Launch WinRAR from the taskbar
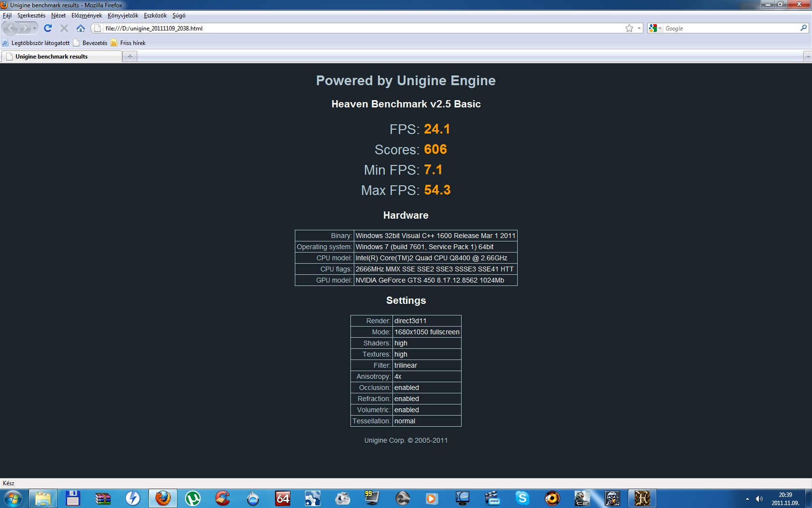This screenshot has height=508, width=812. 103,498
